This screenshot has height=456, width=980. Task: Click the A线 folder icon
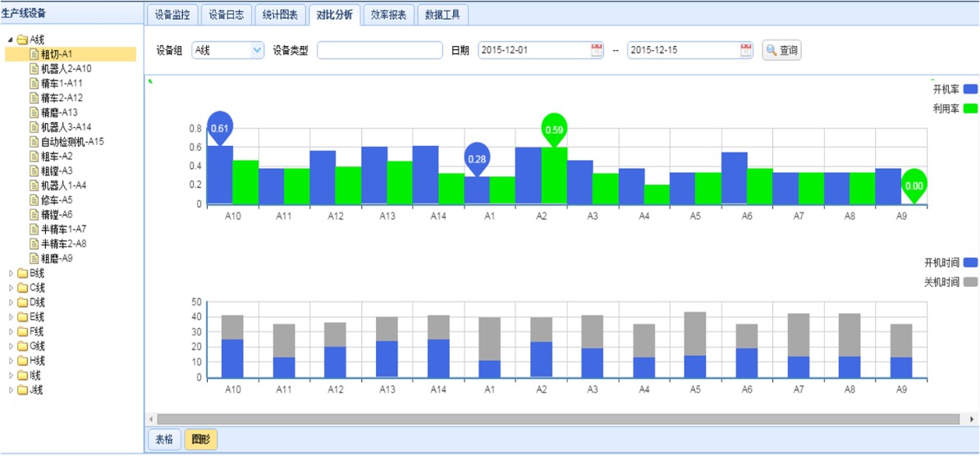(x=22, y=40)
